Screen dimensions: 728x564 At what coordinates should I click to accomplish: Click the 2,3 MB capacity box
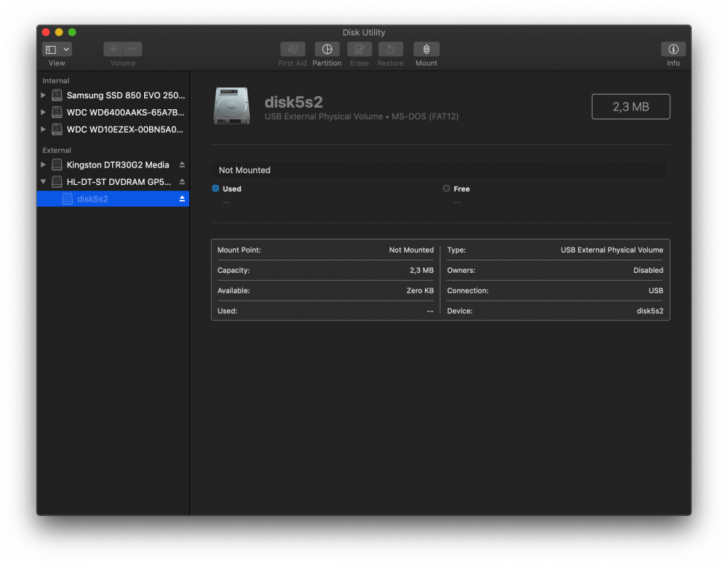[x=630, y=107]
